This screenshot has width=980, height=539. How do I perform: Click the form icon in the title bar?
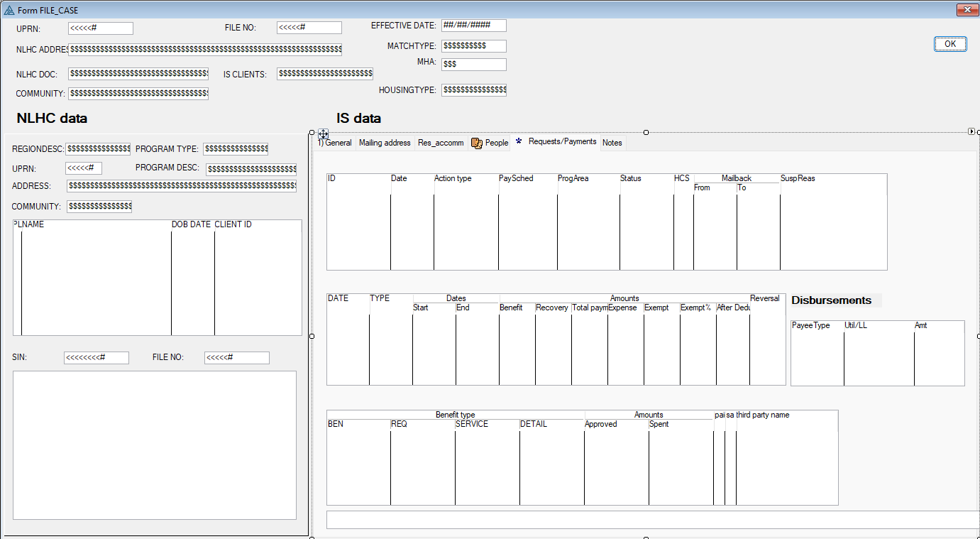coord(9,11)
